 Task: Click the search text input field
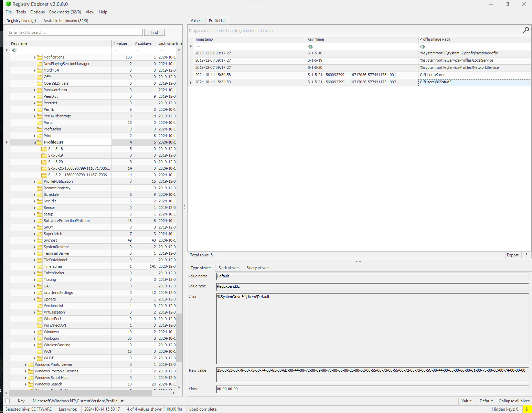click(75, 32)
